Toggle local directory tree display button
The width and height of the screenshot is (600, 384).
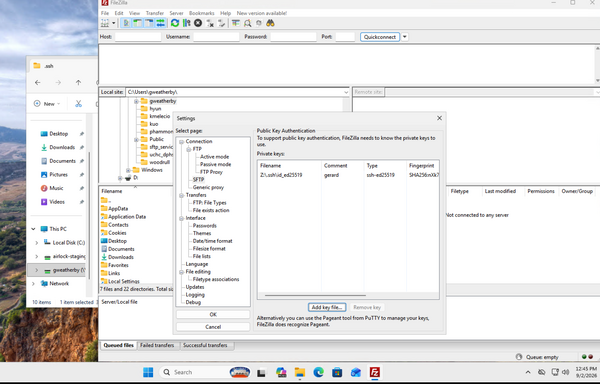click(137, 23)
